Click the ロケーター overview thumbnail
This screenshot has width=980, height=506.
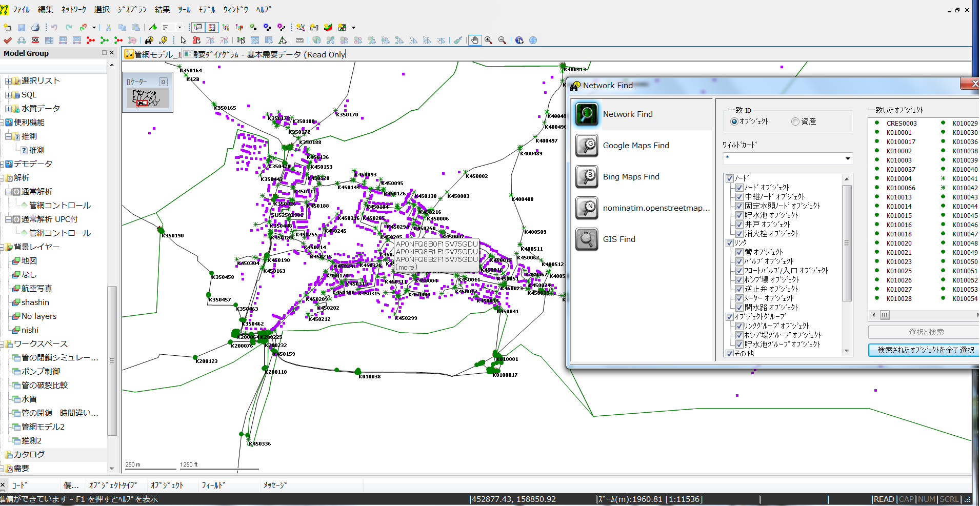pos(147,97)
